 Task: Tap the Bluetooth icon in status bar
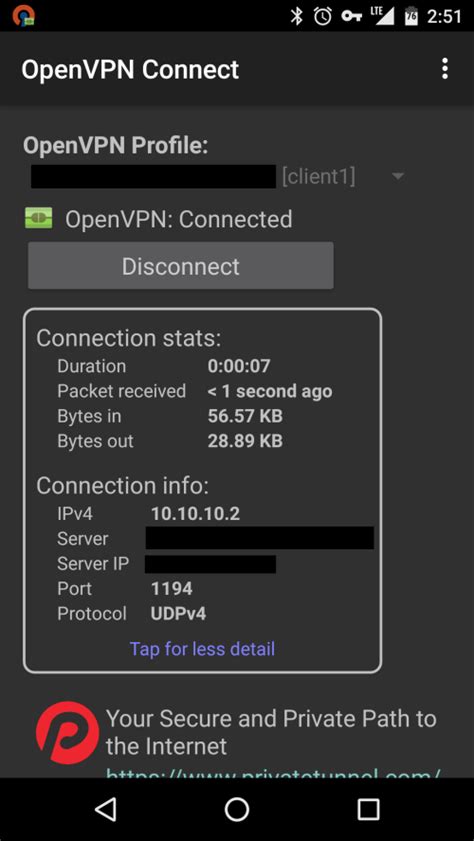(x=296, y=16)
